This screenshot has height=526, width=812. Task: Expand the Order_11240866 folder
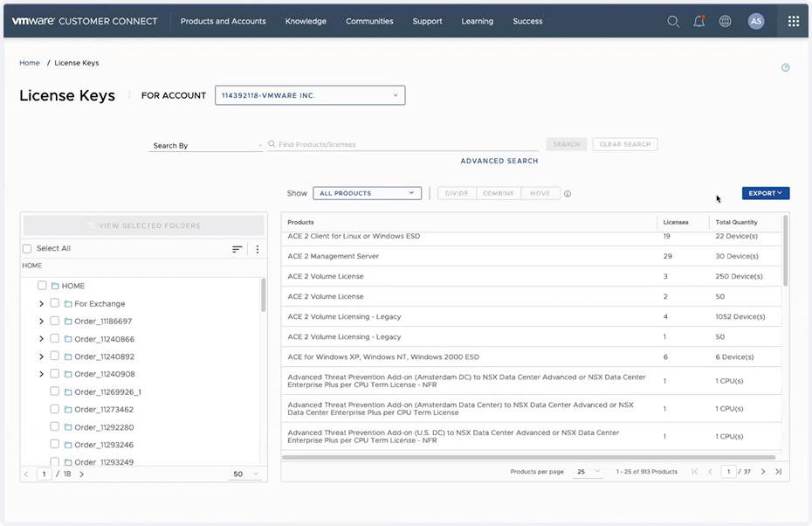(x=41, y=339)
